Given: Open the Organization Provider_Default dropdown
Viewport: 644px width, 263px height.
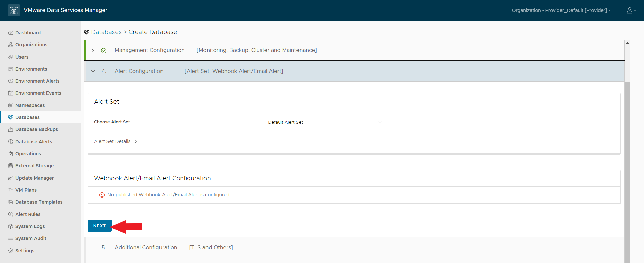Looking at the screenshot, I should 561,10.
